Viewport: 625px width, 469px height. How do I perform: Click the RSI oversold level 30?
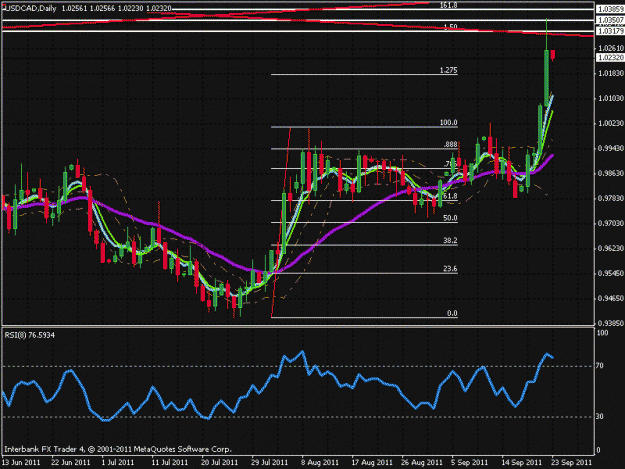pos(600,416)
